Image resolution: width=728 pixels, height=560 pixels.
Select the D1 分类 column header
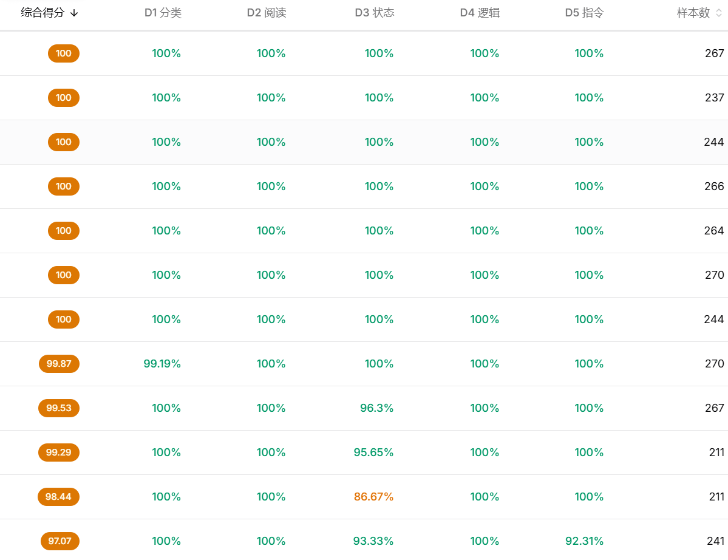click(x=163, y=13)
